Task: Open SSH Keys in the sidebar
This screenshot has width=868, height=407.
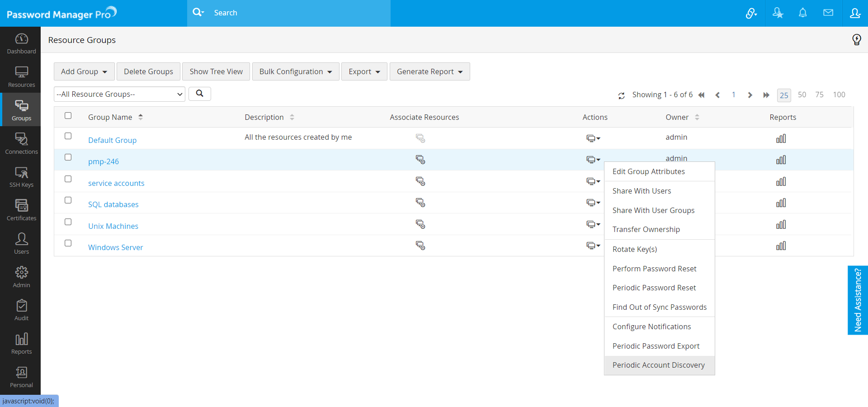Action: [21, 177]
